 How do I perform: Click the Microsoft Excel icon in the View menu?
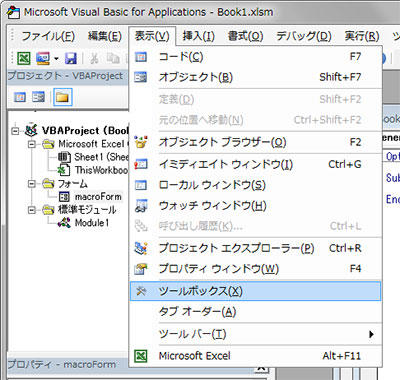tap(141, 356)
